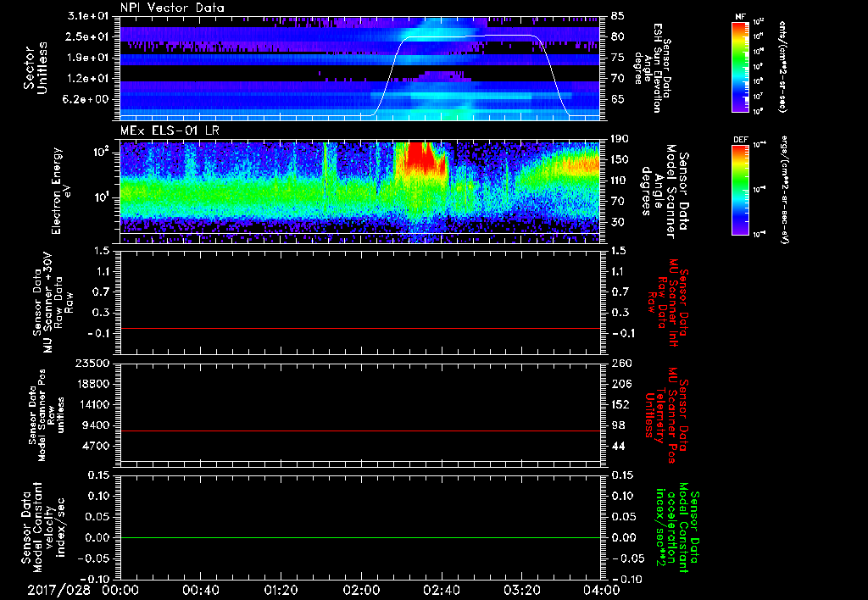Click the red high-flux burst in ELS spectrogram
868x600 pixels.
click(x=422, y=158)
